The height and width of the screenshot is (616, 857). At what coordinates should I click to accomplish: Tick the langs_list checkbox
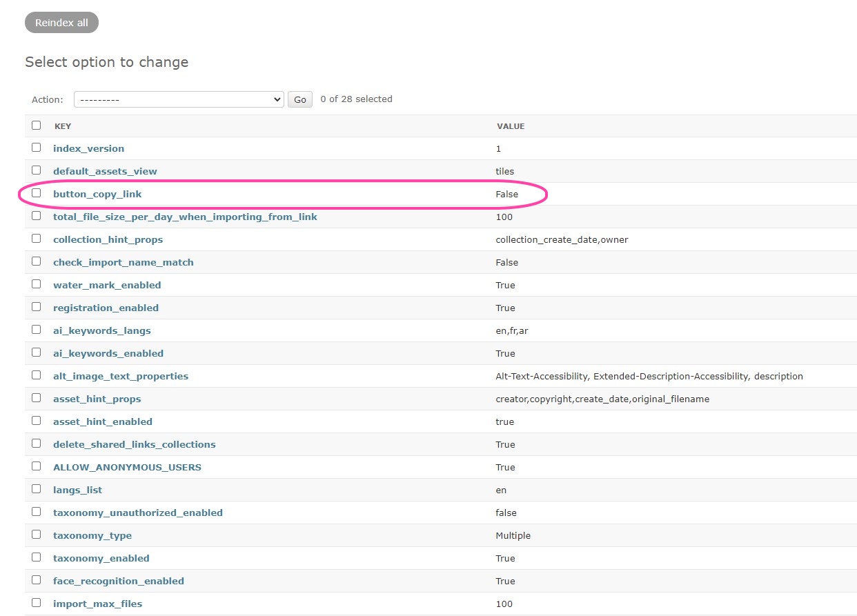click(x=37, y=489)
